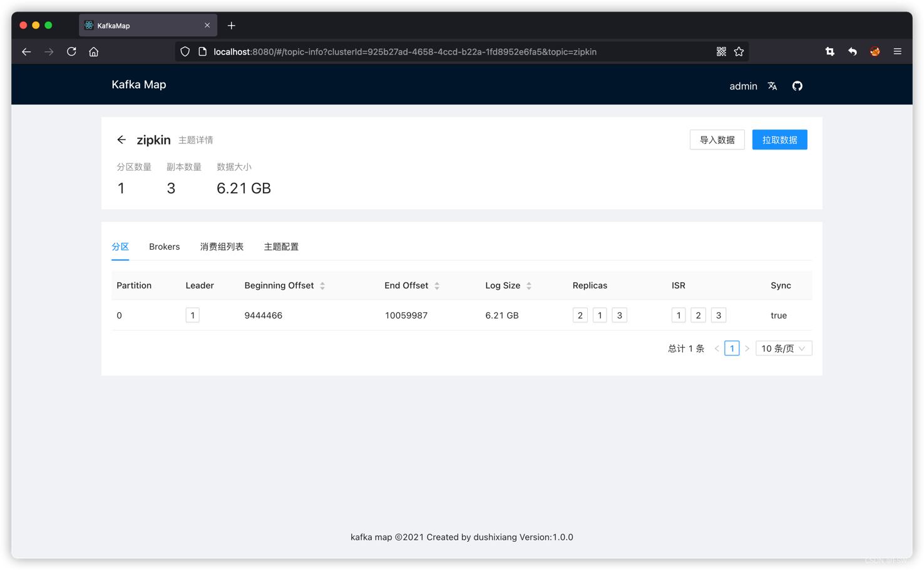Open the language translation icon
Image resolution: width=924 pixels, height=570 pixels.
[x=773, y=86]
